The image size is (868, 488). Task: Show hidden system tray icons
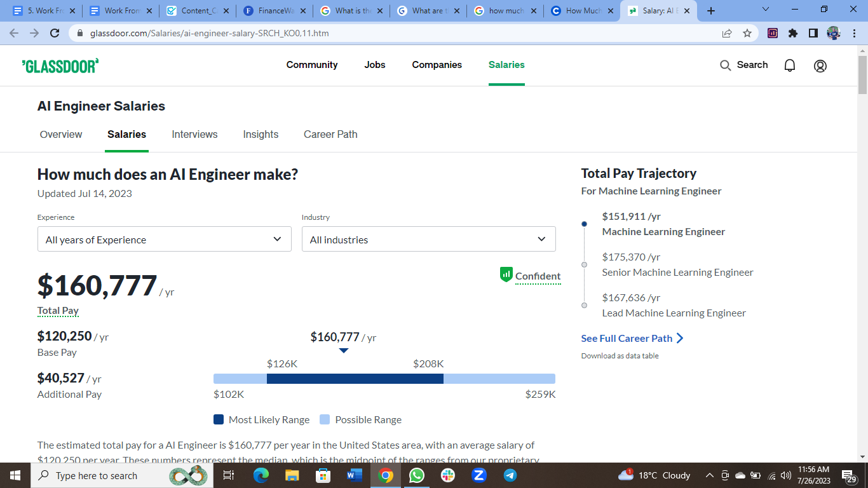(709, 475)
